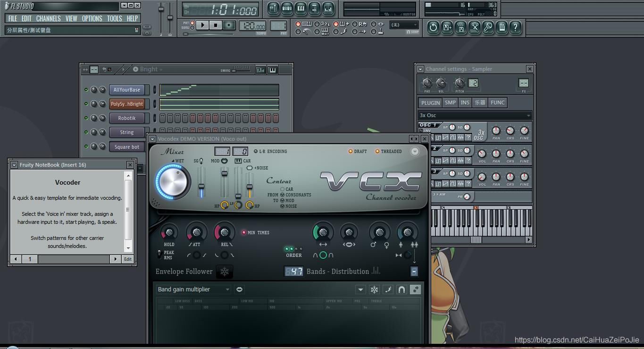The width and height of the screenshot is (644, 349).
Task: Open the FILE menu
Action: click(x=13, y=18)
